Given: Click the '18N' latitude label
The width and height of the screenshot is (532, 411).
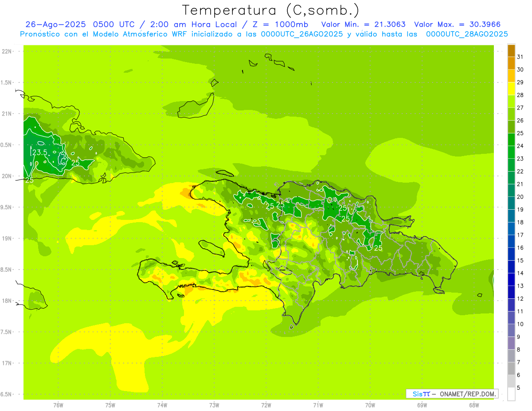Looking at the screenshot, I should coord(7,301).
